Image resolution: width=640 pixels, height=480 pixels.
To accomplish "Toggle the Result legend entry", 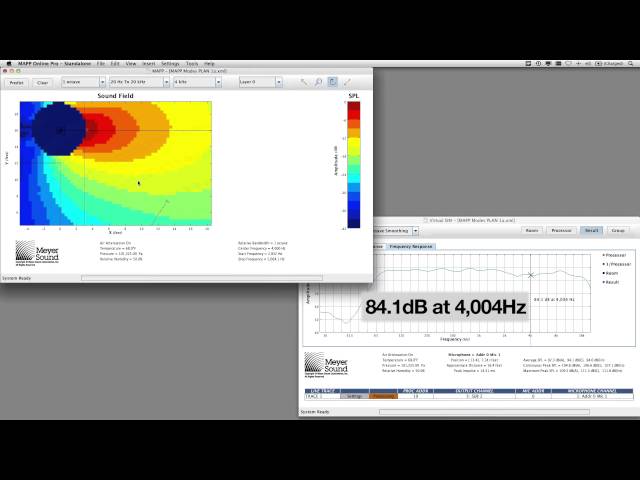I will (x=611, y=282).
